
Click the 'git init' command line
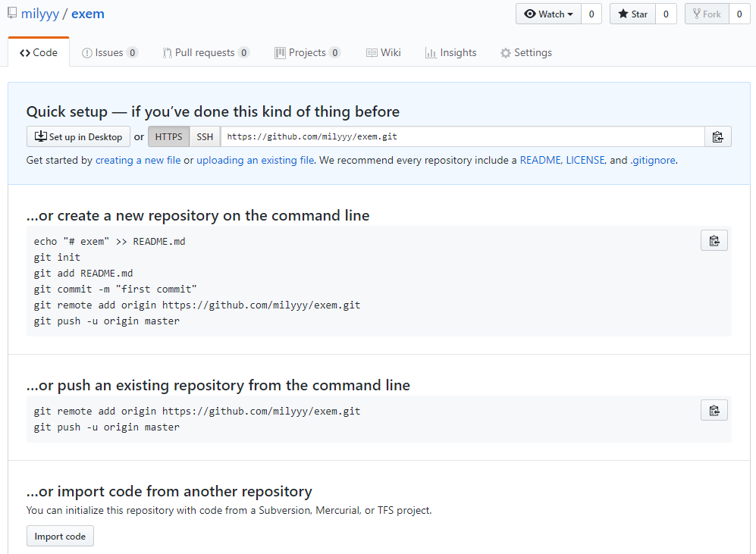(57, 257)
